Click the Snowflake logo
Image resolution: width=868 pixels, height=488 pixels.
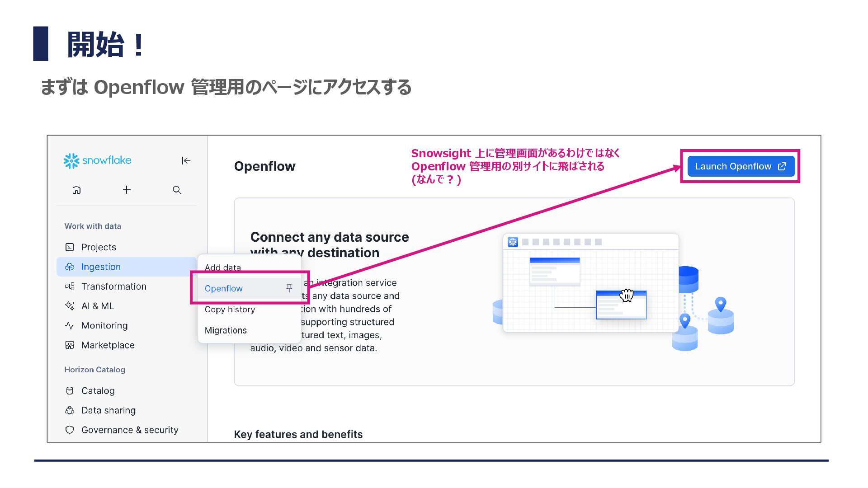tap(98, 161)
